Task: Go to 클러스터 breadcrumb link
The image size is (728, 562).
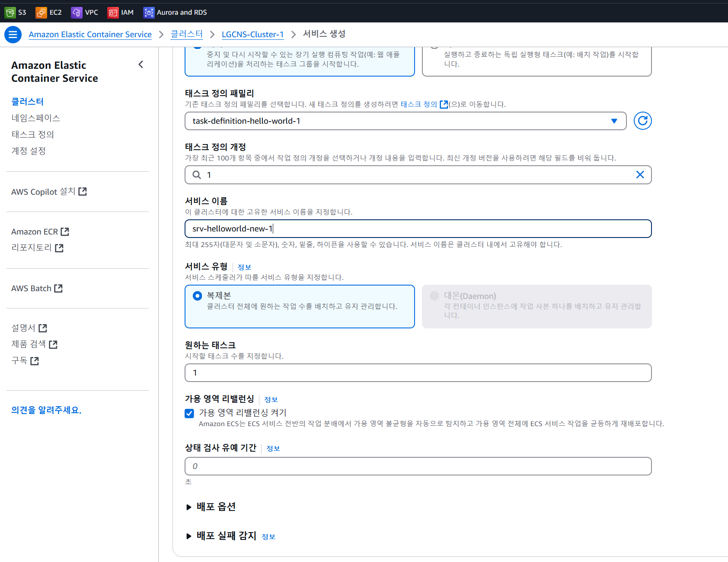Action: 187,34
